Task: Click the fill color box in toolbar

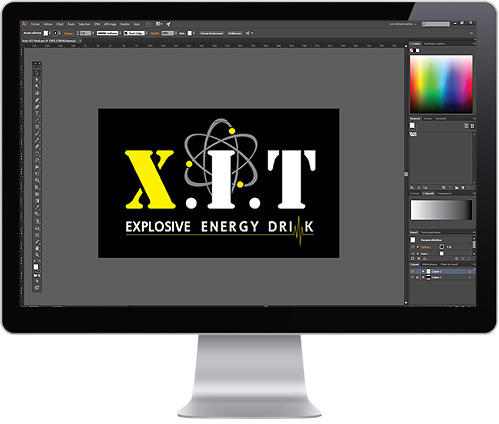Action: point(36,267)
